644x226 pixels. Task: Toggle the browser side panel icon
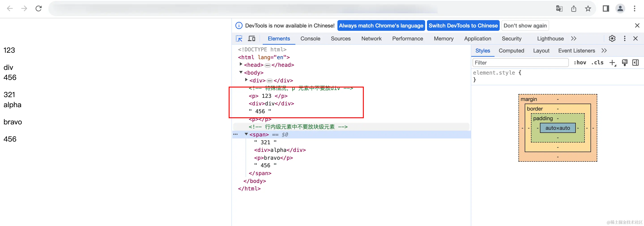[606, 8]
